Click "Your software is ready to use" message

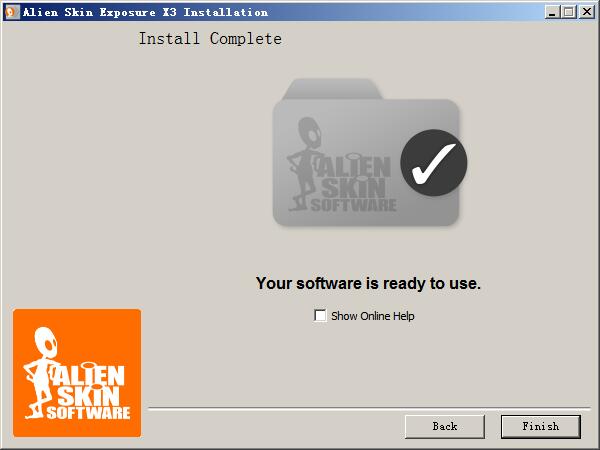pos(368,284)
